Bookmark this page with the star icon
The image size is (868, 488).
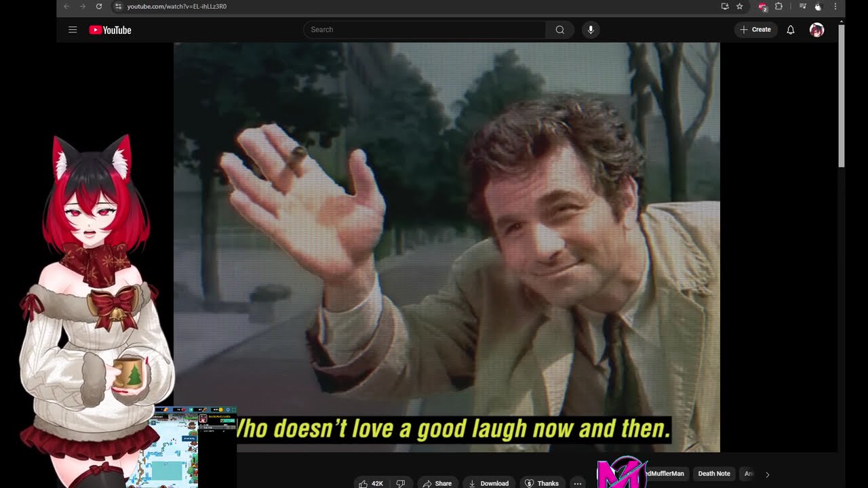click(x=739, y=6)
